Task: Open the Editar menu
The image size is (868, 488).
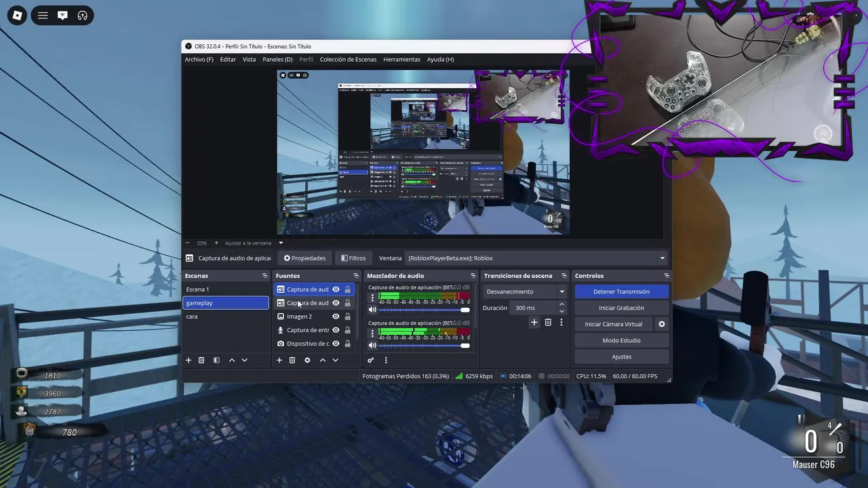Action: pyautogui.click(x=228, y=59)
